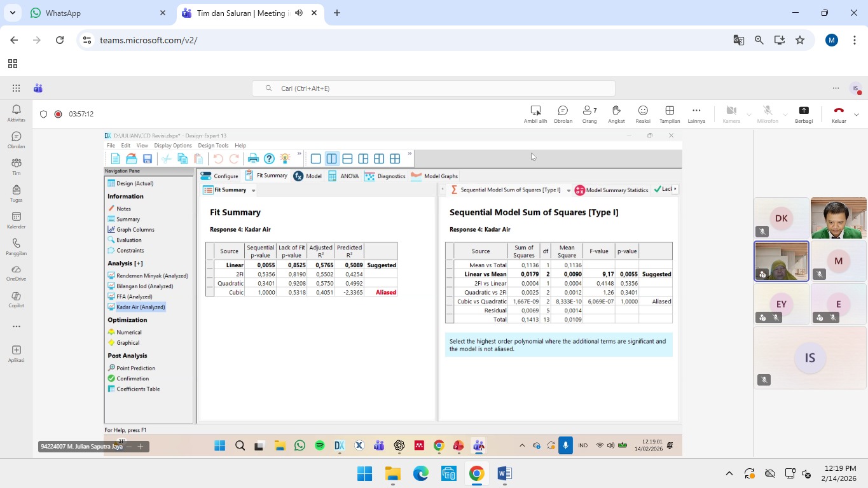This screenshot has width=868, height=488.
Task: Expand the dropdown arrow beside Keluar
Action: 857,115
